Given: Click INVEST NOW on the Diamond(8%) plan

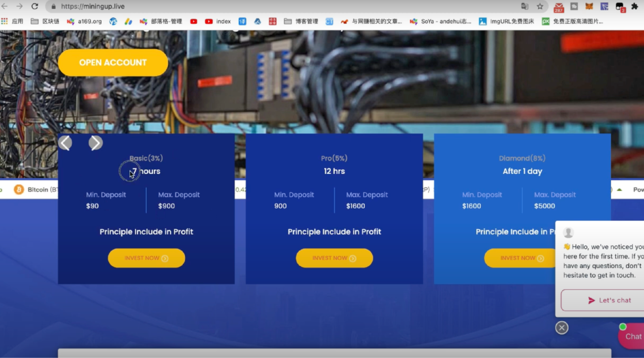Looking at the screenshot, I should (x=520, y=258).
